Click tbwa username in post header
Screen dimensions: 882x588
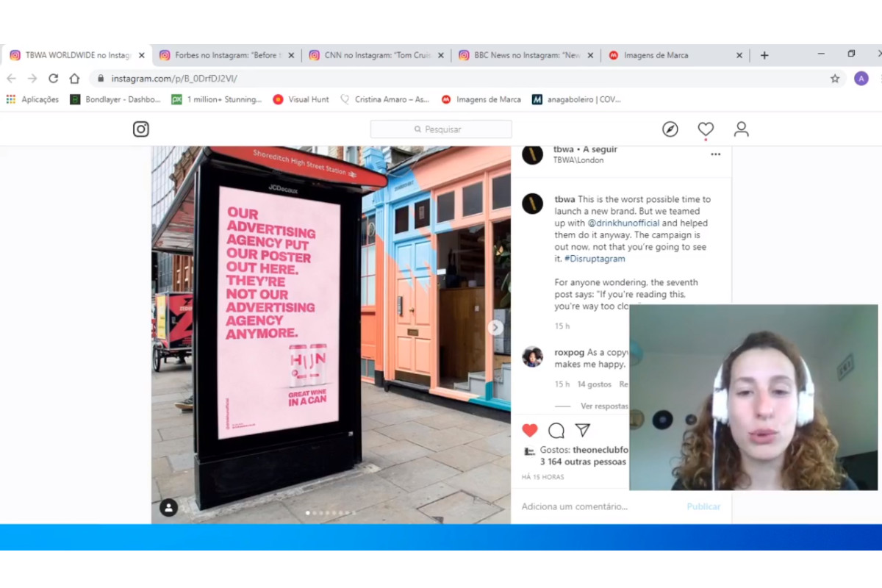(564, 150)
